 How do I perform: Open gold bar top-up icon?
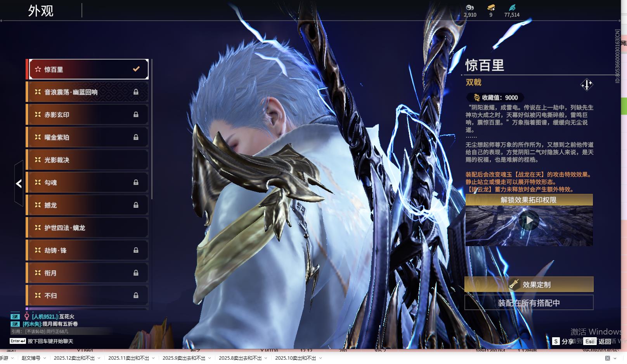(491, 7)
